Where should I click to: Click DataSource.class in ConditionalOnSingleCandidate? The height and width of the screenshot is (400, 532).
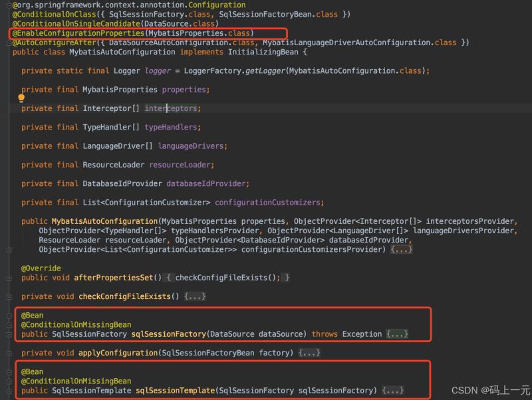[x=180, y=24]
